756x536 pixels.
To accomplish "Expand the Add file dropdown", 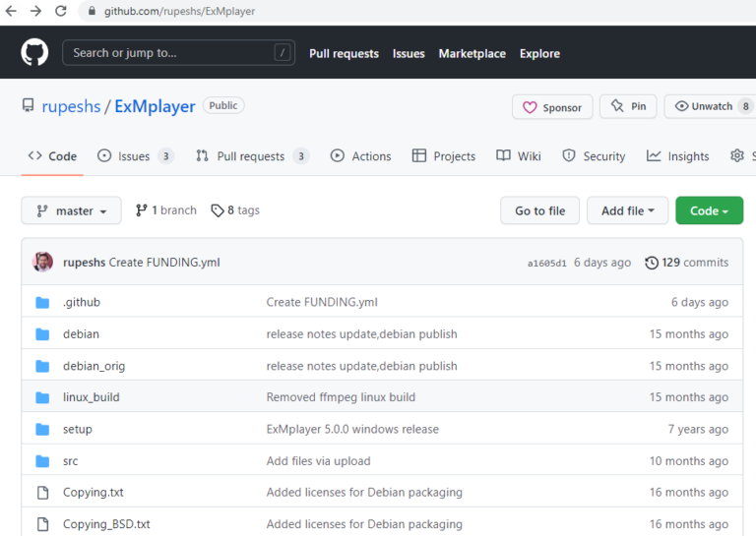I will click(627, 210).
